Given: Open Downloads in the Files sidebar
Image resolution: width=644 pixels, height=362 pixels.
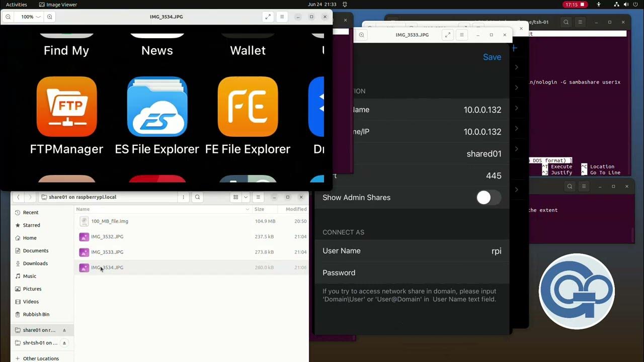Looking at the screenshot, I should coord(42,263).
